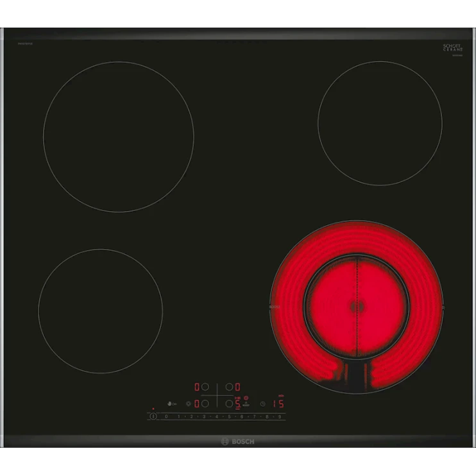Select the rear-left zone selector circle

206,387
